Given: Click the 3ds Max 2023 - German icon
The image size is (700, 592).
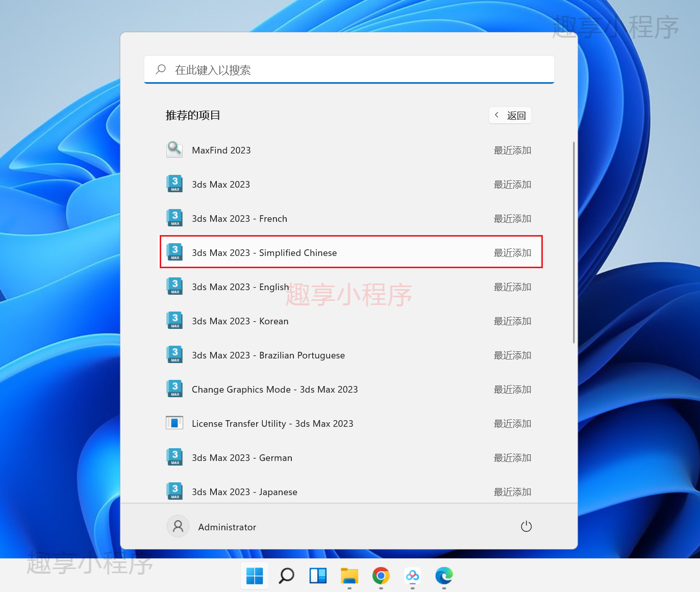Looking at the screenshot, I should pyautogui.click(x=174, y=457).
